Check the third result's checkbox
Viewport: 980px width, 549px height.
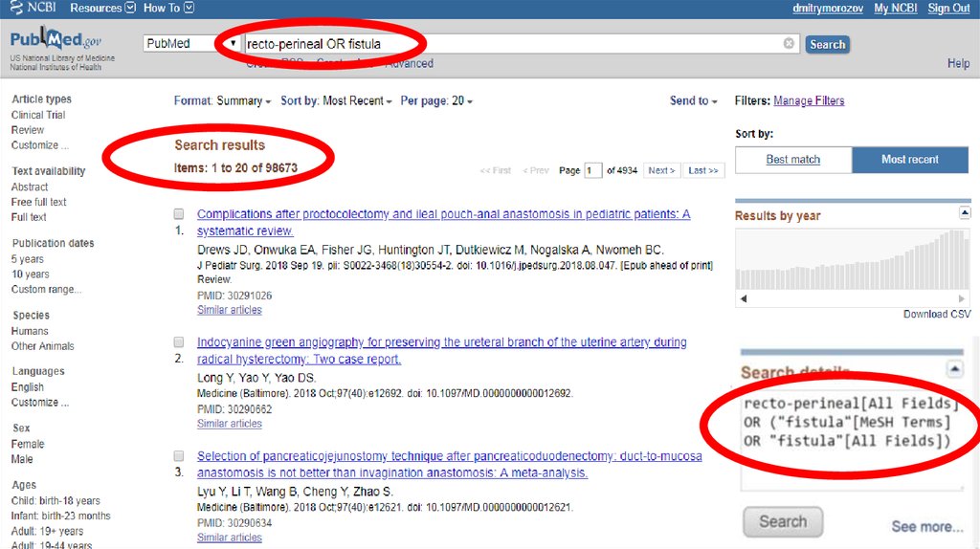tap(179, 456)
